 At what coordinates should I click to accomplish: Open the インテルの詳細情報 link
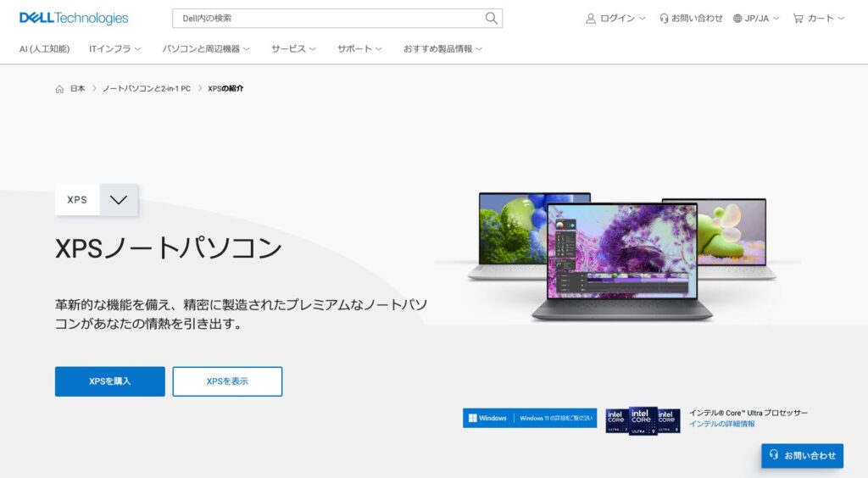tap(721, 424)
